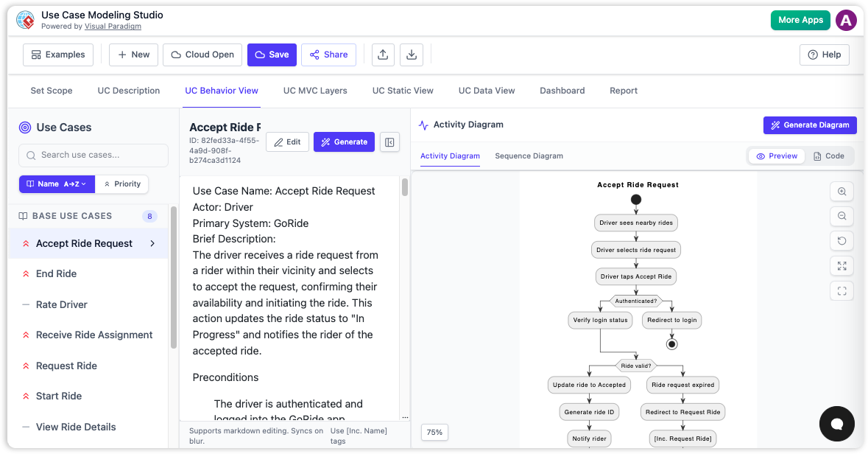Expand diagram to fit view
The image size is (868, 454).
(841, 265)
